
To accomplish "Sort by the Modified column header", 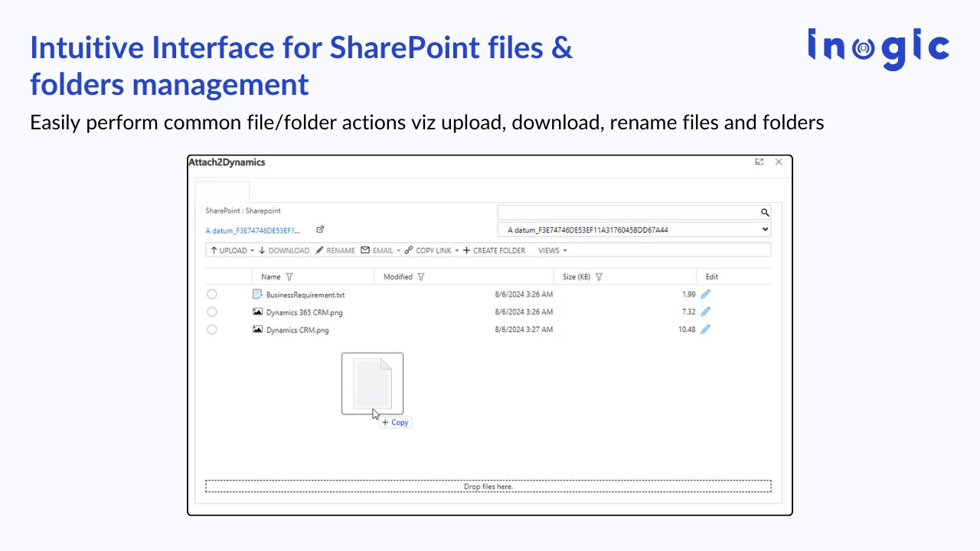I will 398,277.
